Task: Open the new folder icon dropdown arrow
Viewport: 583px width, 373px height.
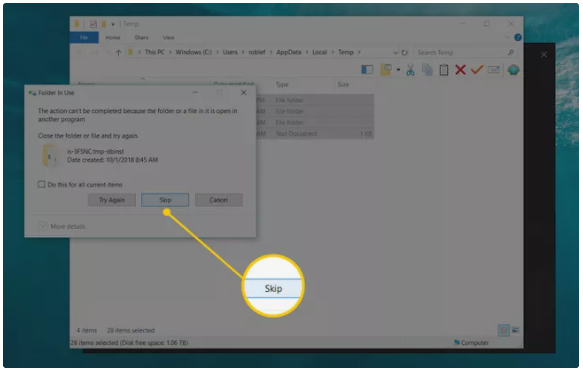Action: [x=398, y=70]
